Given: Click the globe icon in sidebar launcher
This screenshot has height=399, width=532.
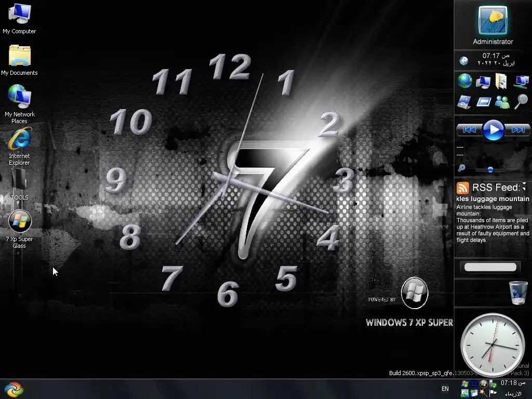Looking at the screenshot, I should [x=464, y=81].
